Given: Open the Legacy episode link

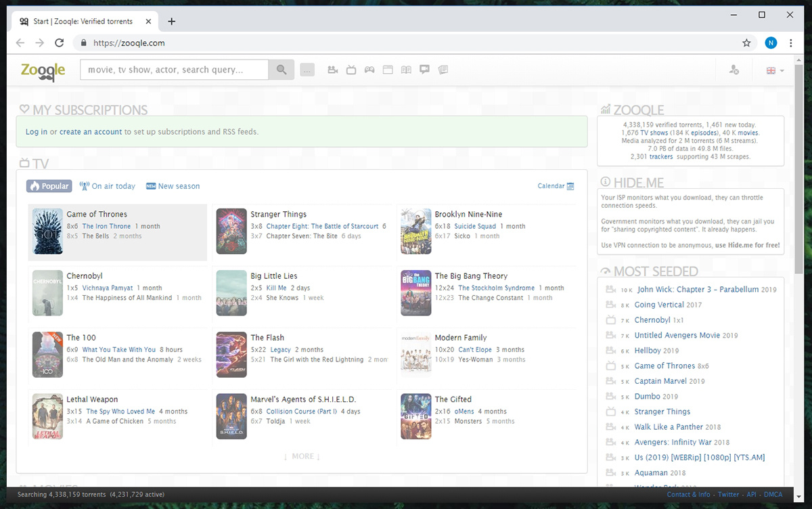Looking at the screenshot, I should tap(281, 349).
